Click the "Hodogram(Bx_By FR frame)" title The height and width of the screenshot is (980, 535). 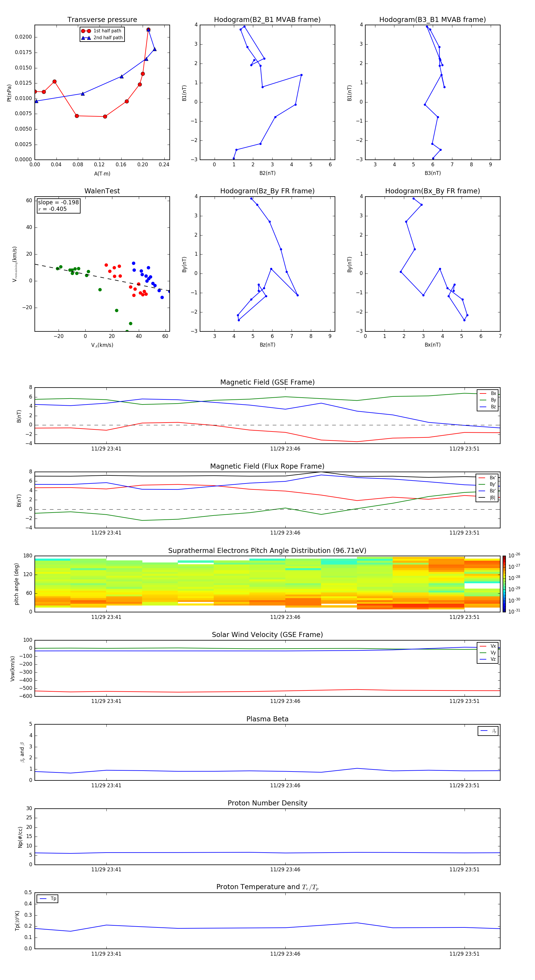pyautogui.click(x=432, y=191)
